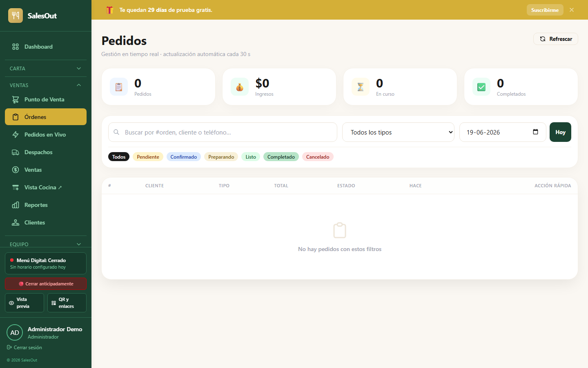Click ACCIÓN RÁPIDA column header
Image resolution: width=588 pixels, height=368 pixels.
(x=552, y=186)
